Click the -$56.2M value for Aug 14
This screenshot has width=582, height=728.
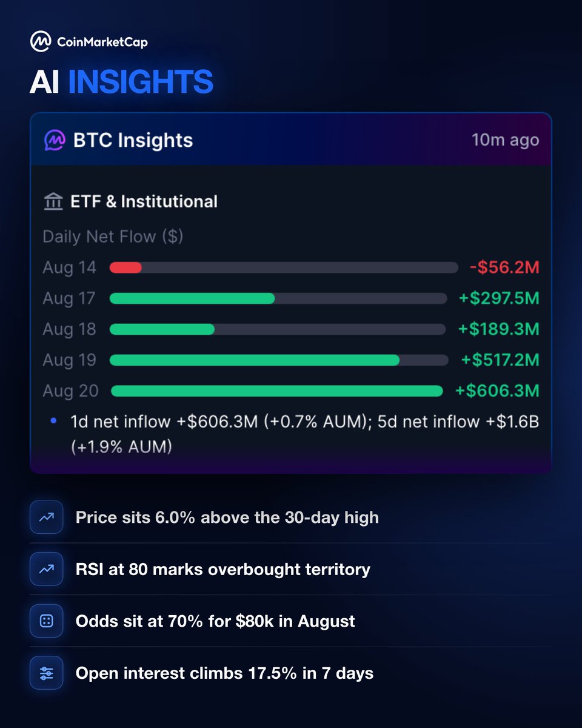point(504,268)
